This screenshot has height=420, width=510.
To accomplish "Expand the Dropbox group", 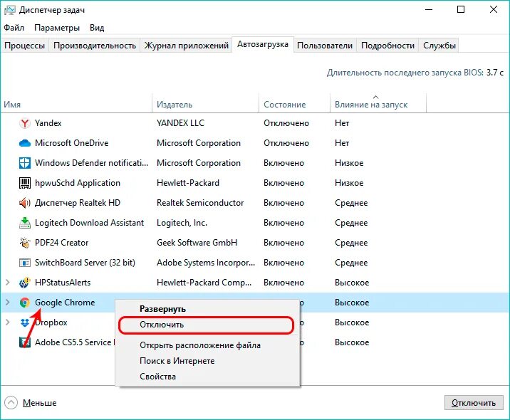I will click(8, 322).
